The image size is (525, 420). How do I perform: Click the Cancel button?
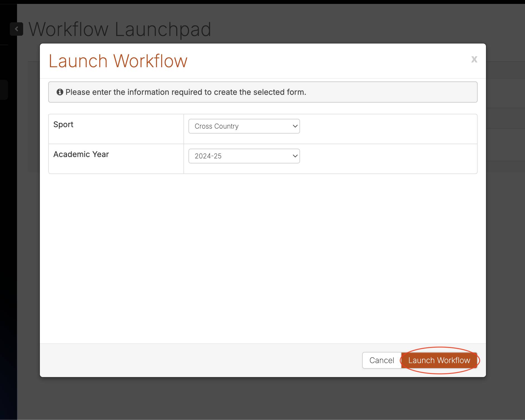(x=382, y=360)
